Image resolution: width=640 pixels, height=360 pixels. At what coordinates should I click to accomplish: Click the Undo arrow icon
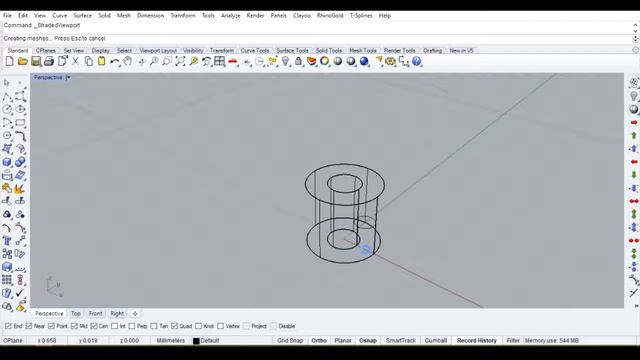click(115, 62)
